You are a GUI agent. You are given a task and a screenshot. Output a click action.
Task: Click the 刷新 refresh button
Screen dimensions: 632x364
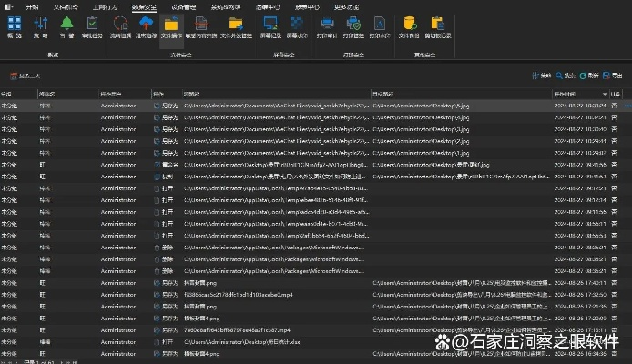click(x=589, y=76)
